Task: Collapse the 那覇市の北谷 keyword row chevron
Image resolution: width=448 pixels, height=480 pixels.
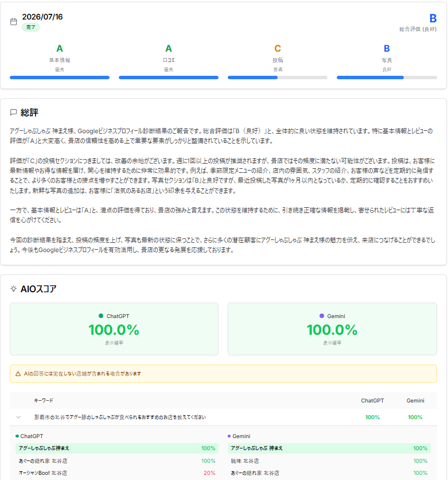Action: pyautogui.click(x=19, y=417)
